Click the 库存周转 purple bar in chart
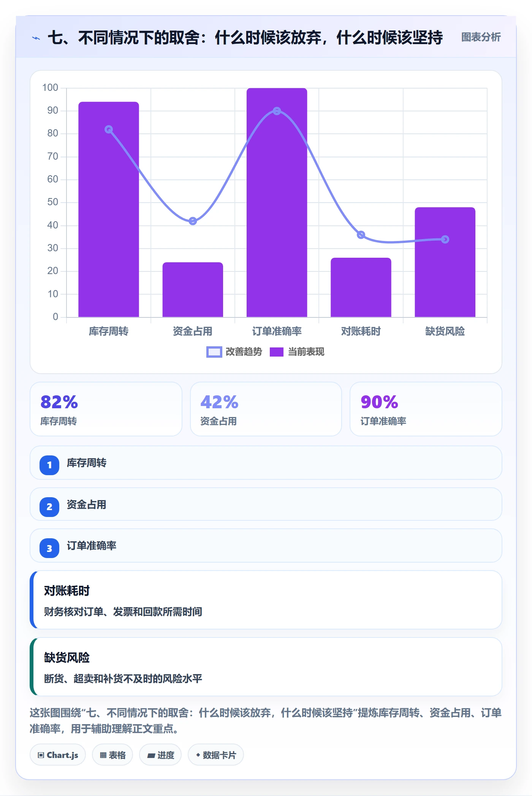Viewport: 532px width, 796px height. click(x=109, y=209)
